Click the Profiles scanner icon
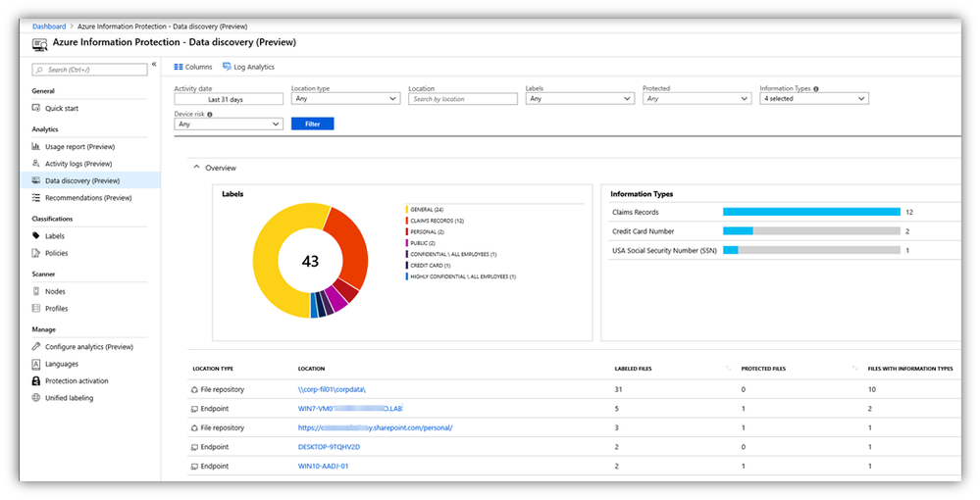980x500 pixels. pos(36,308)
